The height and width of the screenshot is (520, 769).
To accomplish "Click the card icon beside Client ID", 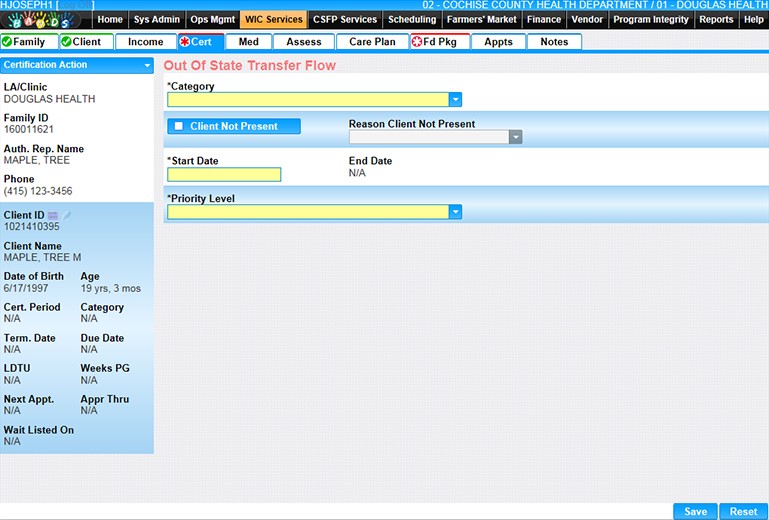I will [53, 215].
